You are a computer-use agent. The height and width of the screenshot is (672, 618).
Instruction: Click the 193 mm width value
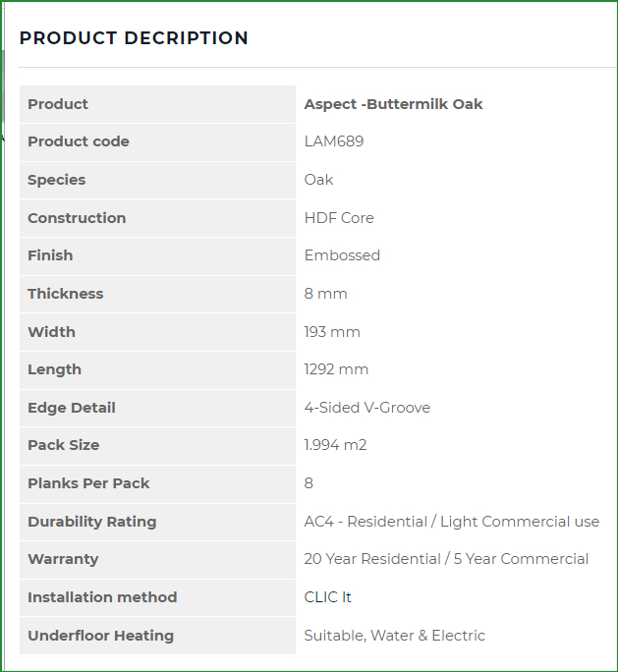[332, 332]
